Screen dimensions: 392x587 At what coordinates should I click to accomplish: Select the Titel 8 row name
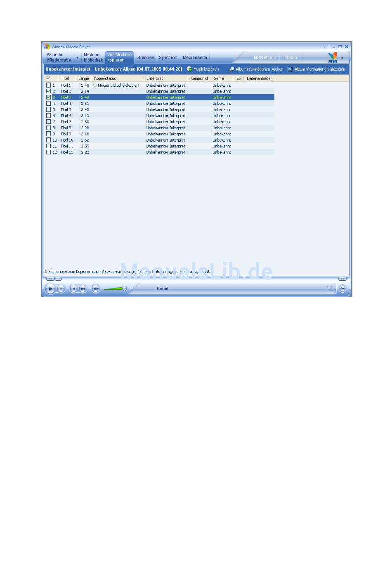click(66, 128)
